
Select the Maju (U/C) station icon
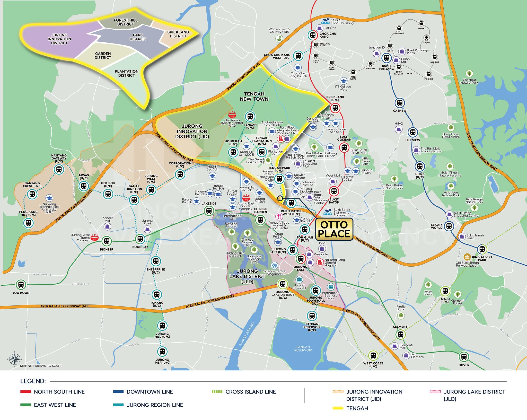(x=445, y=291)
